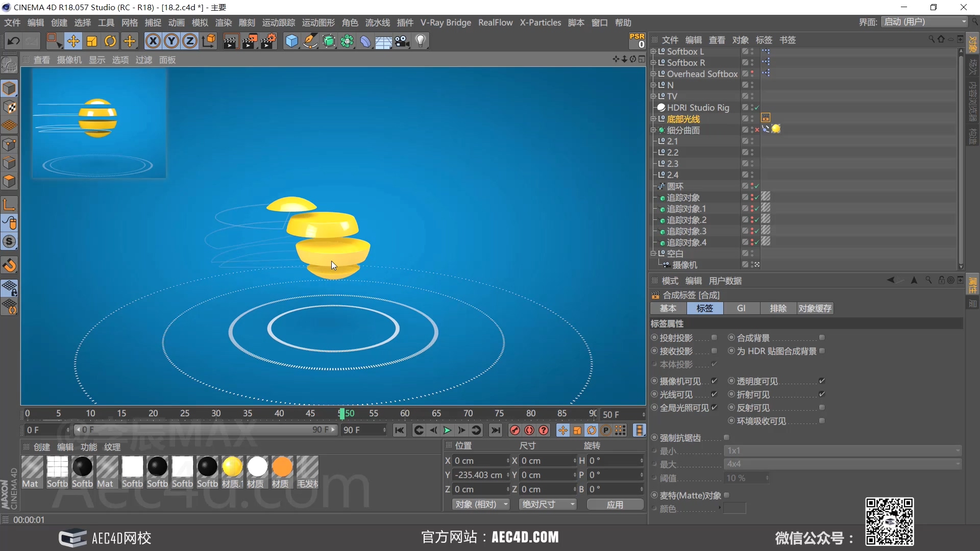The image size is (980, 551).
Task: Toggle the X axis lock
Action: pos(153,41)
